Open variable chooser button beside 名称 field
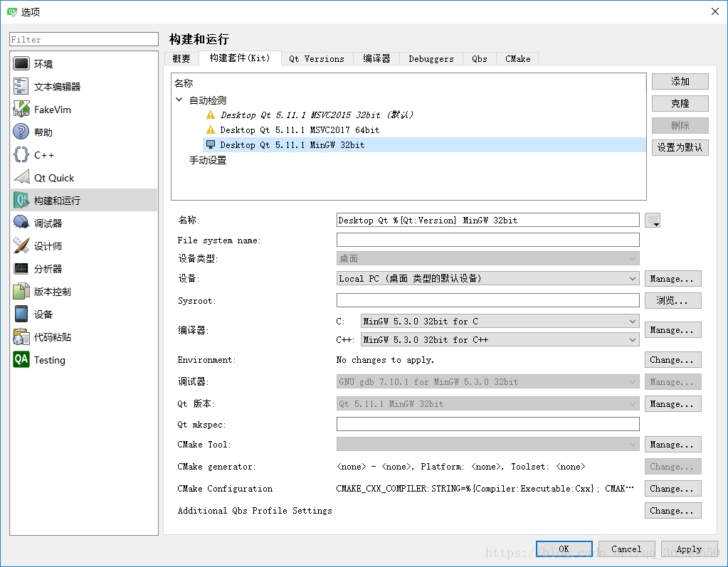The height and width of the screenshot is (567, 728). (x=653, y=220)
